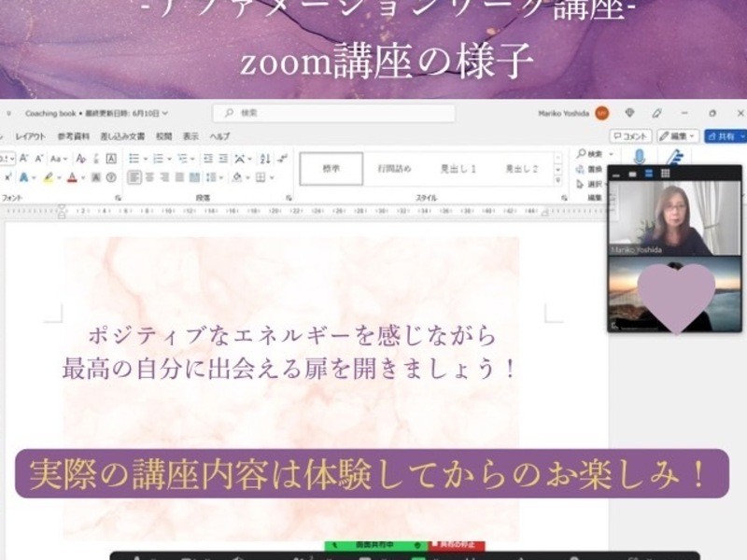
Task: Click the コメント button
Action: click(631, 136)
